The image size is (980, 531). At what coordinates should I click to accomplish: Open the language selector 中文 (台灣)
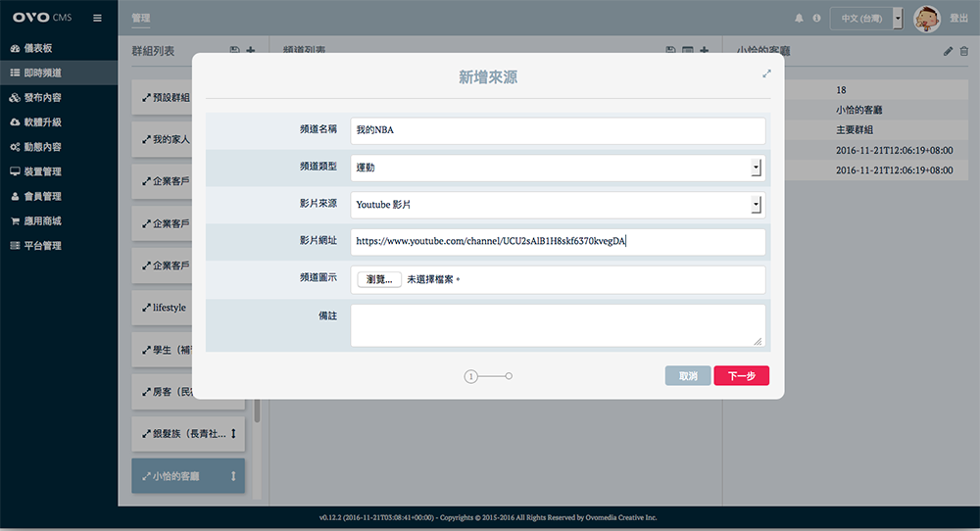(x=866, y=18)
